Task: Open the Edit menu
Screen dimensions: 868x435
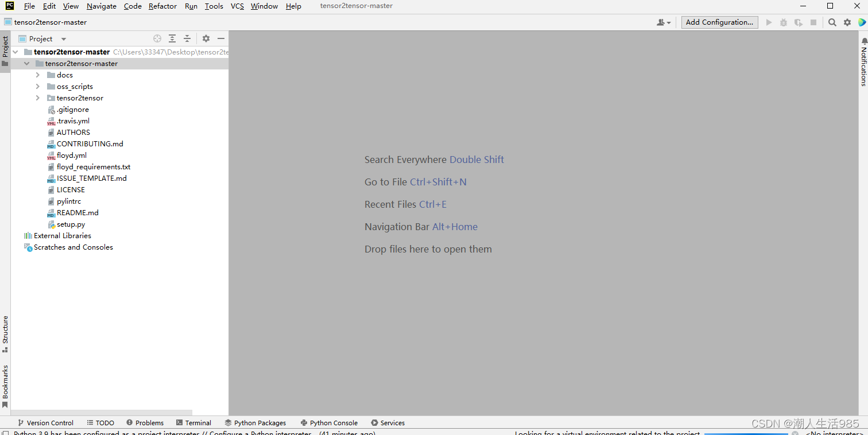Action: [49, 6]
